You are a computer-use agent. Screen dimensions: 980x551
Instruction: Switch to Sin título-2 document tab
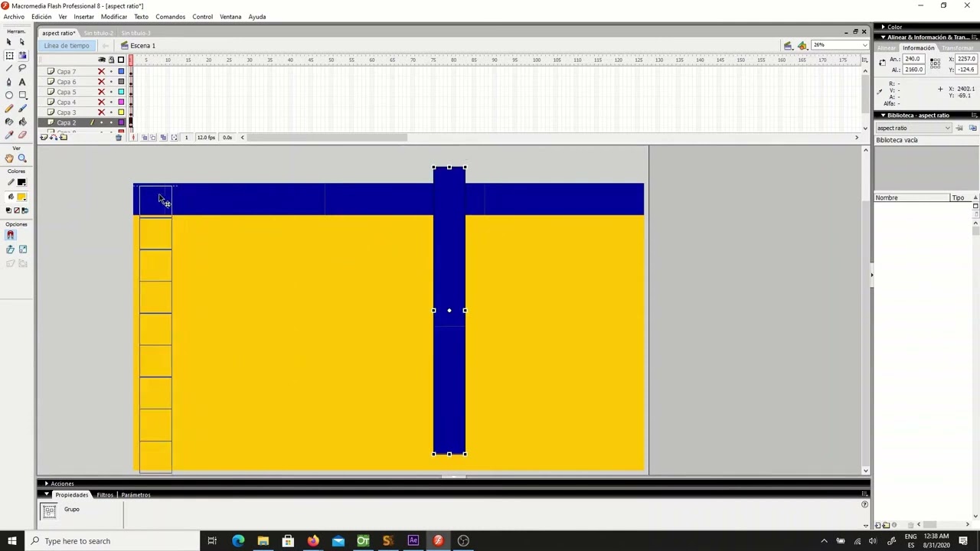[99, 34]
